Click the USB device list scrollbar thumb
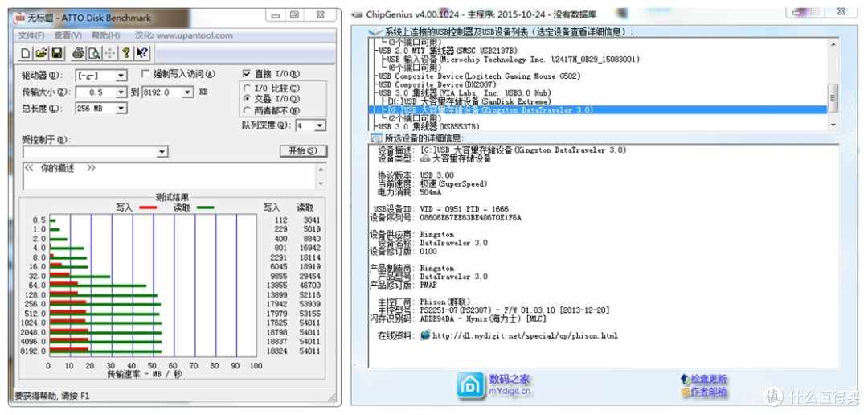868x415 pixels. pyautogui.click(x=833, y=97)
